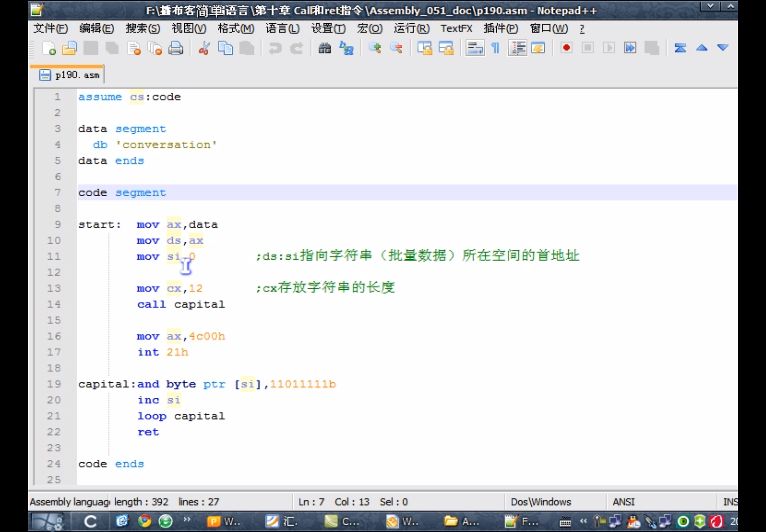Viewport: 766px width, 532px height.
Task: Click the Save All toolbar icon
Action: [x=112, y=48]
